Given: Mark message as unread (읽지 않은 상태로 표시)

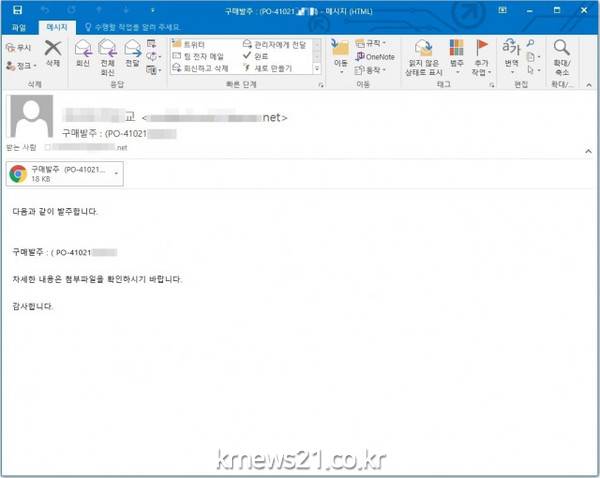Looking at the screenshot, I should pyautogui.click(x=424, y=54).
